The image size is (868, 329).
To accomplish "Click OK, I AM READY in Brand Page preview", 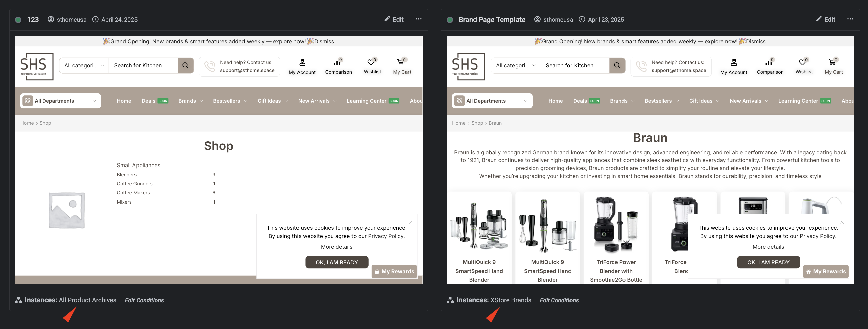I will (x=768, y=262).
